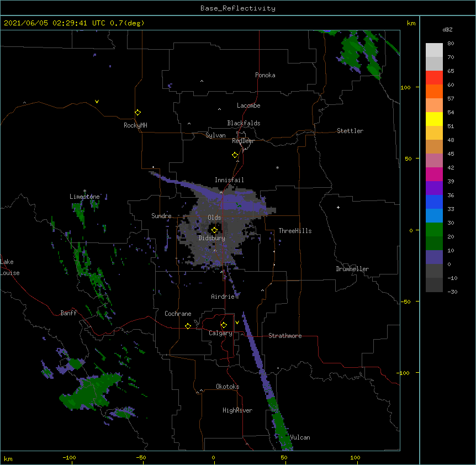
Task: Click the yellow diamond marker below RedDeer
Action: click(235, 155)
